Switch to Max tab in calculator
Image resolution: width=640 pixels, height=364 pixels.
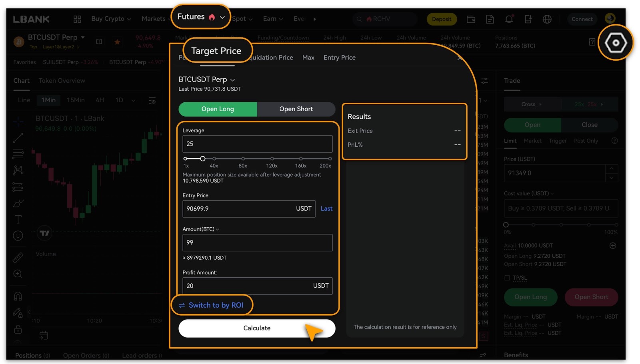308,58
